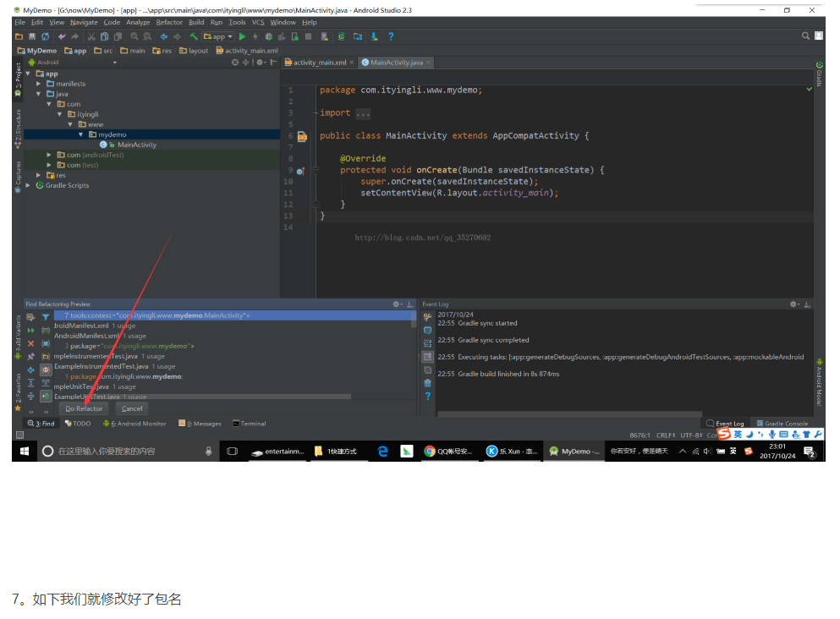Click the Navigate Back arrow icon

164,36
